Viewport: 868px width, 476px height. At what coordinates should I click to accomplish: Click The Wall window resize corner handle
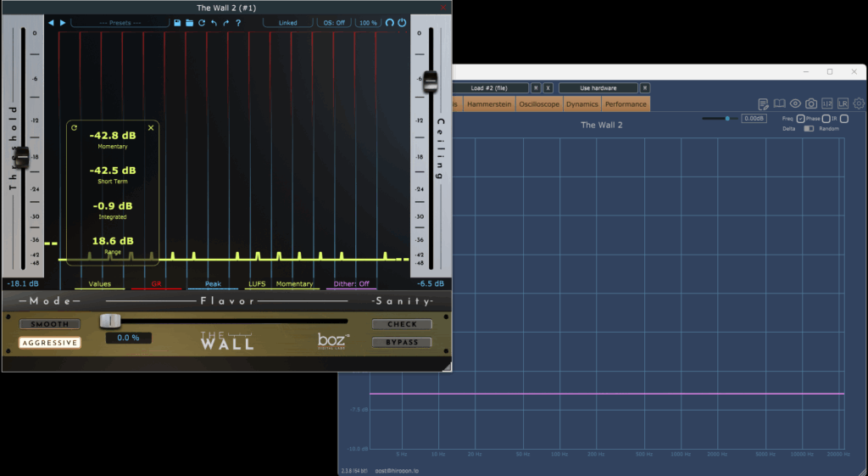(x=446, y=367)
